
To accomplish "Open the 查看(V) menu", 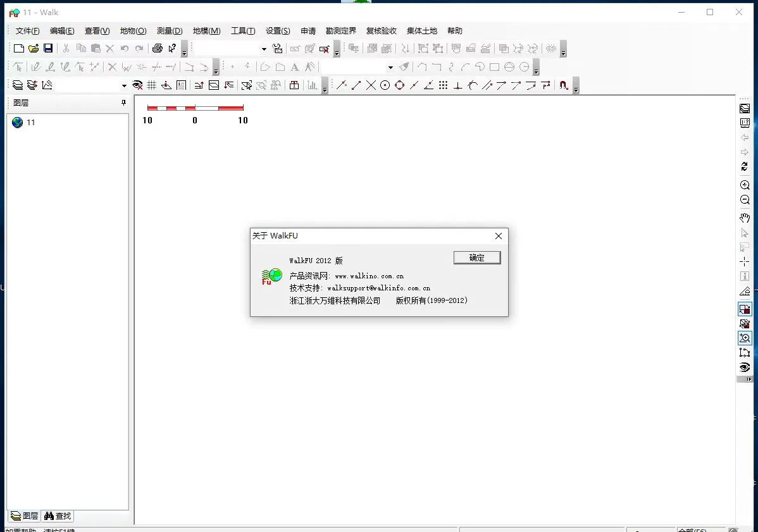I will 97,31.
